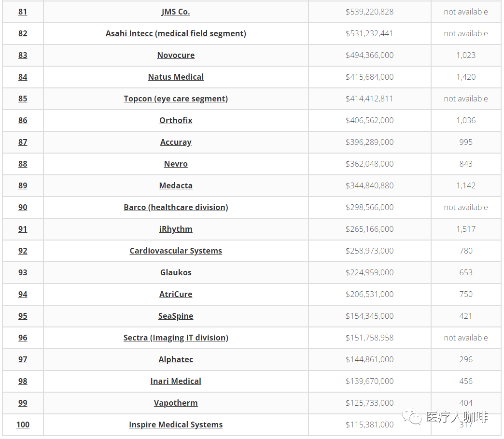Select the AtriCure link
This screenshot has height=439, width=504.
pos(176,294)
